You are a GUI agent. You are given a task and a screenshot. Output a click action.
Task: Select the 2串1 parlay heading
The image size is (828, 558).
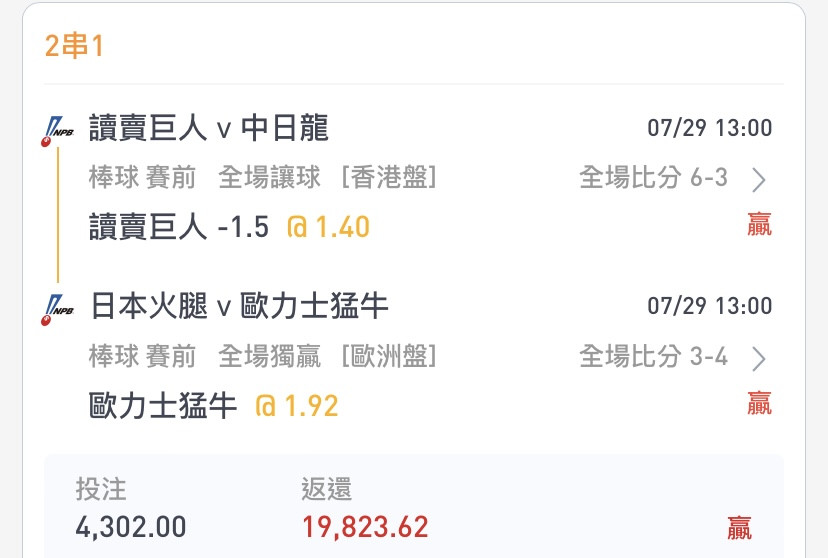(x=74, y=45)
